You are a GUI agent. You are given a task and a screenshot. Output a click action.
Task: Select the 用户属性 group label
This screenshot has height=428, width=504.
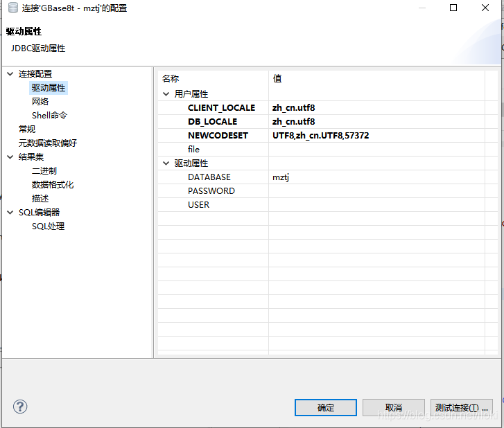point(191,94)
